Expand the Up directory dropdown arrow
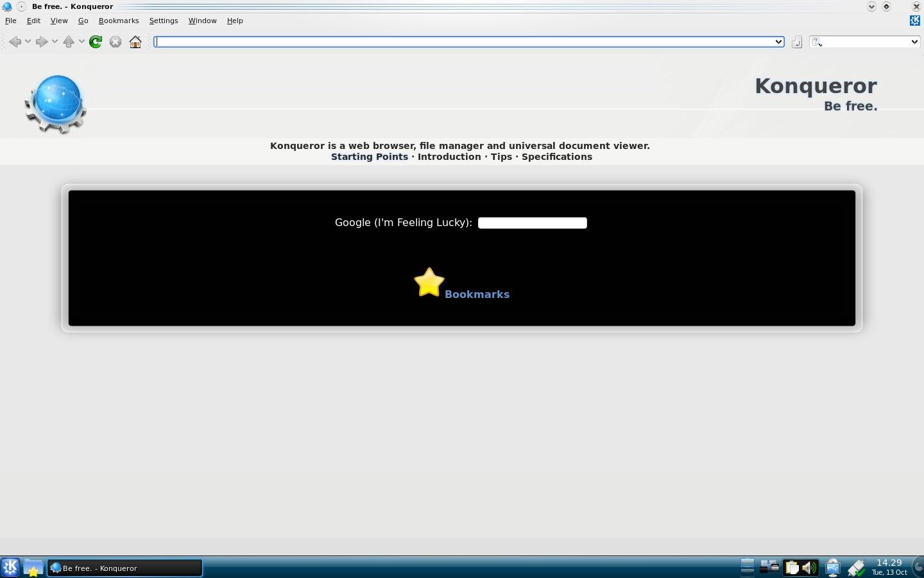924x578 pixels. (81, 42)
